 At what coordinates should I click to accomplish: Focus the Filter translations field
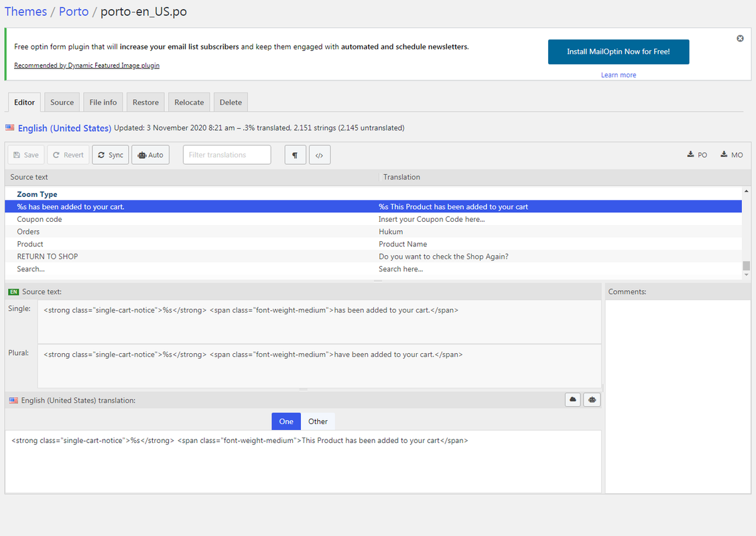click(x=227, y=155)
